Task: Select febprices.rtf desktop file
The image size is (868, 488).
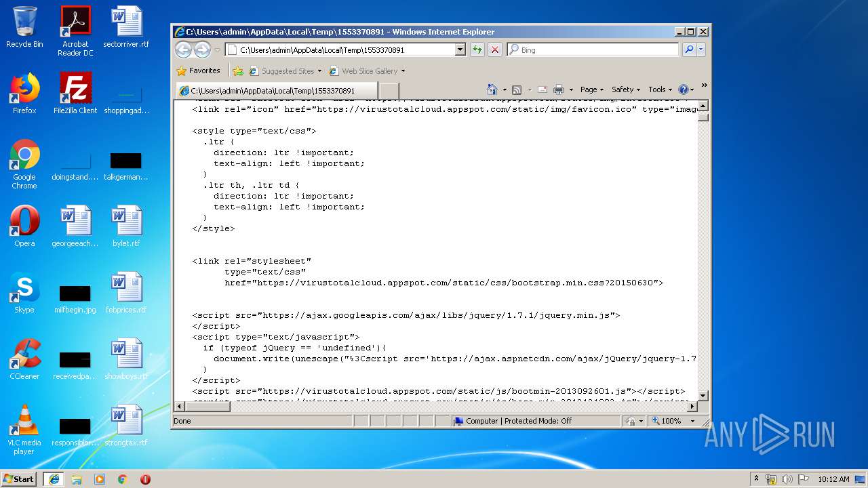Action: (x=126, y=293)
